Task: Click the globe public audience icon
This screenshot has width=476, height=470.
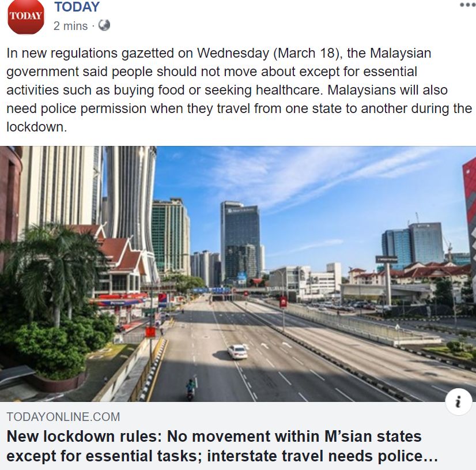Action: (x=104, y=25)
